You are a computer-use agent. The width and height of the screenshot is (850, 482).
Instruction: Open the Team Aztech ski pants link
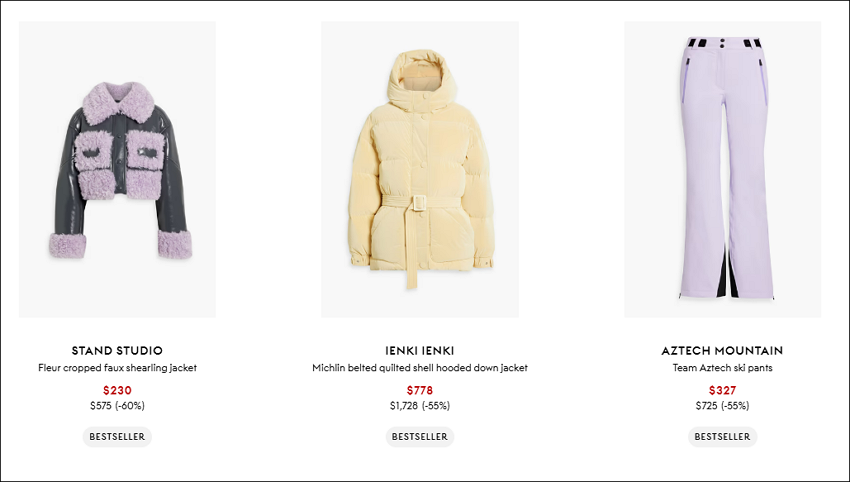pos(723,368)
